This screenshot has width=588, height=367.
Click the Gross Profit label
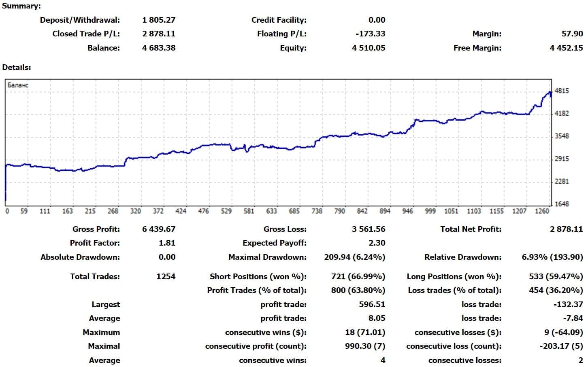[x=96, y=229]
